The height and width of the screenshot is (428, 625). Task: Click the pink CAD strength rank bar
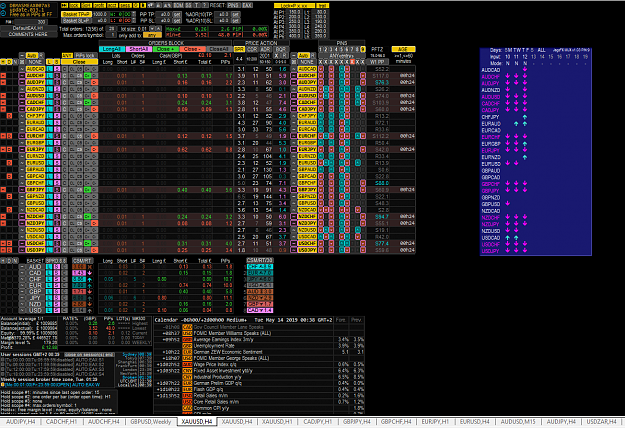point(260,310)
